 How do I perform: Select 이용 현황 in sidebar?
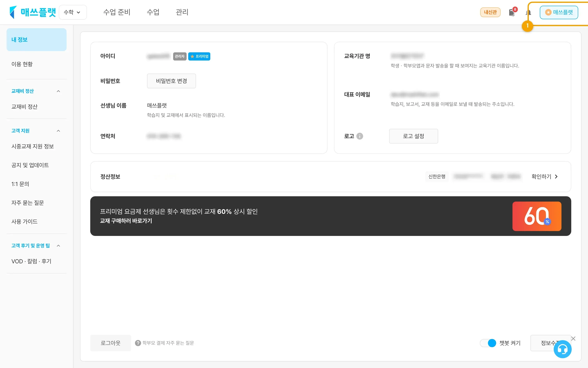click(22, 64)
